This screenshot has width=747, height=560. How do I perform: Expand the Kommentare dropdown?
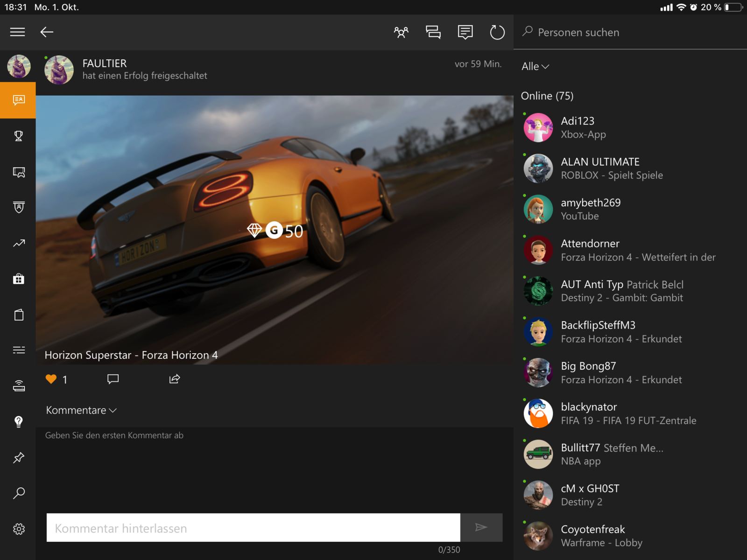coord(81,410)
